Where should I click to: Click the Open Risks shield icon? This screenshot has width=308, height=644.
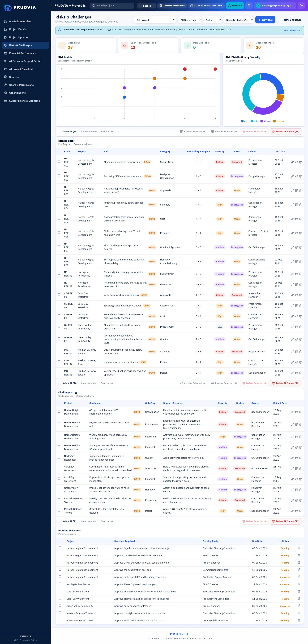click(62, 45)
